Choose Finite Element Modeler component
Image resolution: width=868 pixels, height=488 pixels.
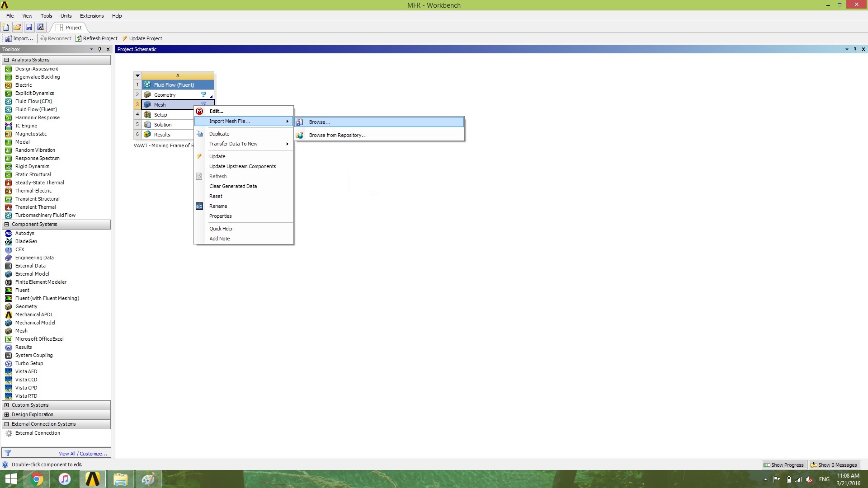point(41,282)
